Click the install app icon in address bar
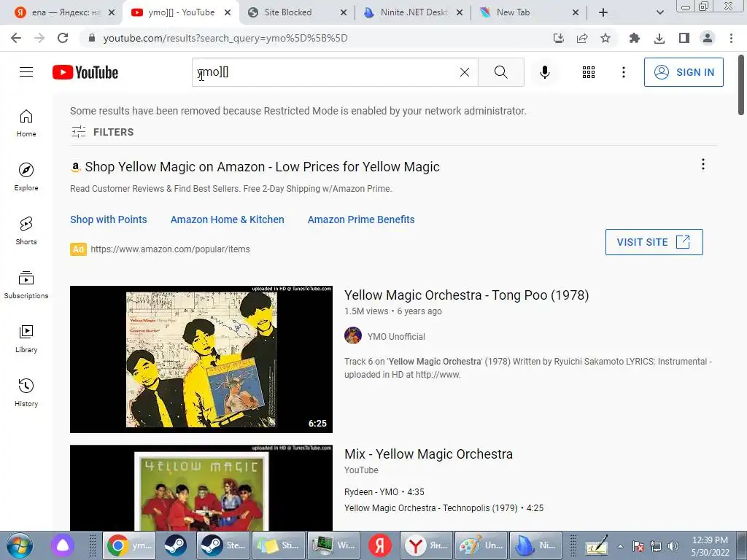Viewport: 747px width, 560px height. [558, 38]
